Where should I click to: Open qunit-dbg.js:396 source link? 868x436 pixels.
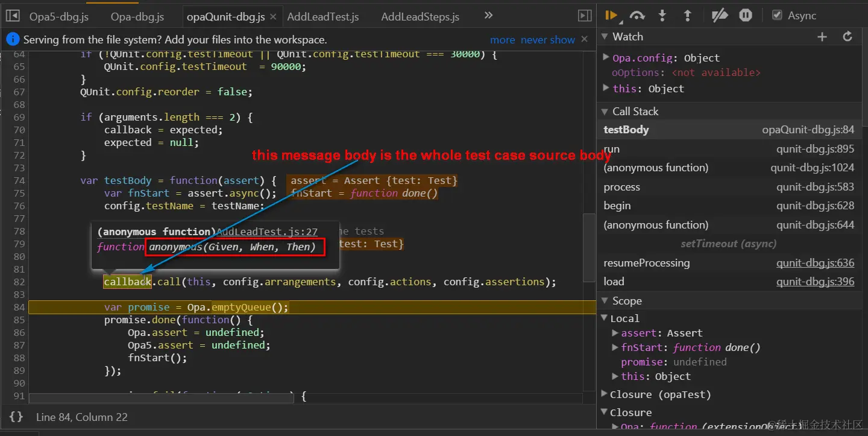point(815,282)
